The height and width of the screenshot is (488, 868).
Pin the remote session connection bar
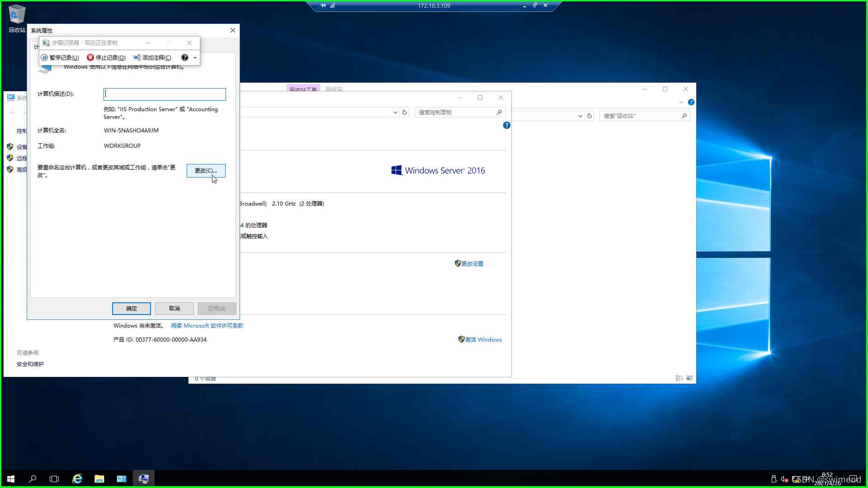[323, 5]
